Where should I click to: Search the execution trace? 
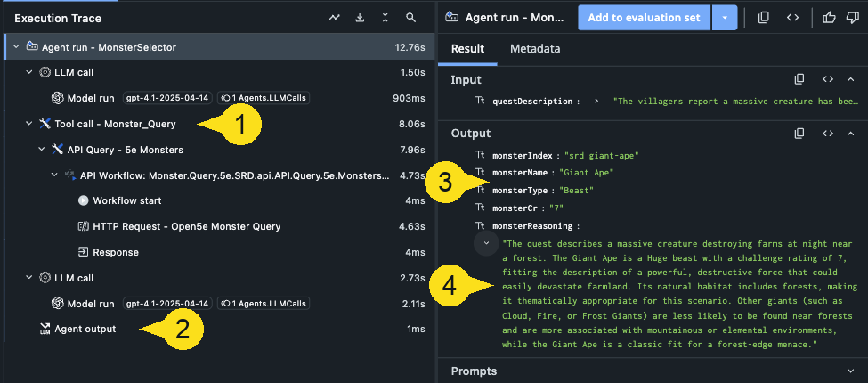pyautogui.click(x=410, y=19)
